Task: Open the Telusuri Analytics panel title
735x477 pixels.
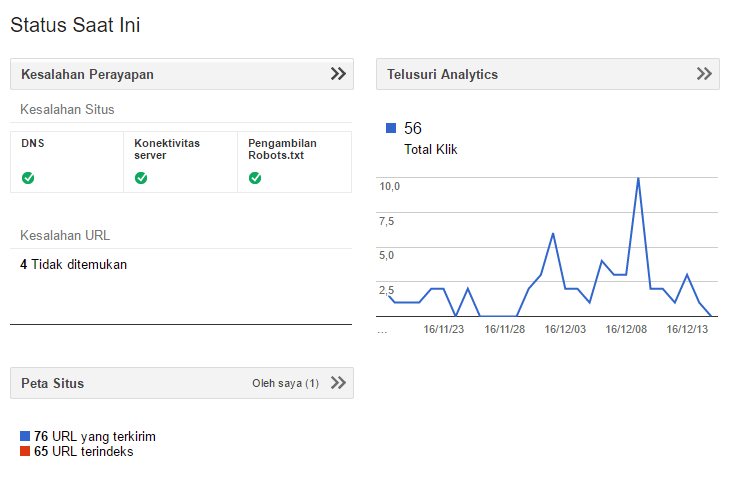Action: click(442, 74)
